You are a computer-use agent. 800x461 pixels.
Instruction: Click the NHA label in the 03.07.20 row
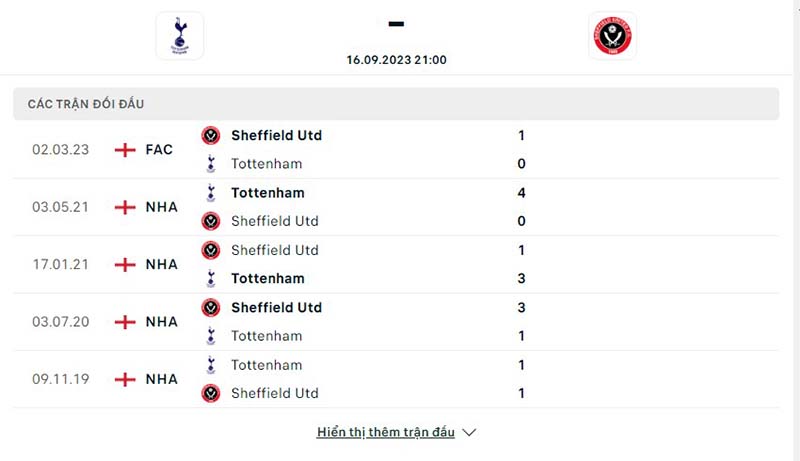[161, 322]
